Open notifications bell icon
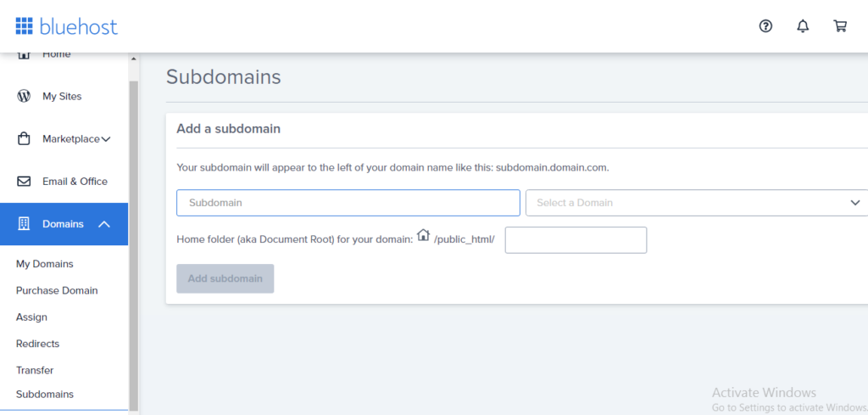Viewport: 868px width, 415px height. pos(803,26)
